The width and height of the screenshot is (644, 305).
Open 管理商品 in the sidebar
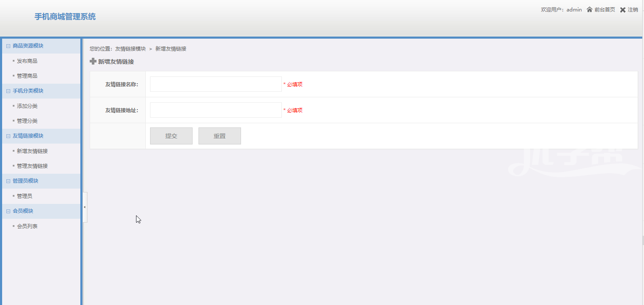[x=27, y=76]
